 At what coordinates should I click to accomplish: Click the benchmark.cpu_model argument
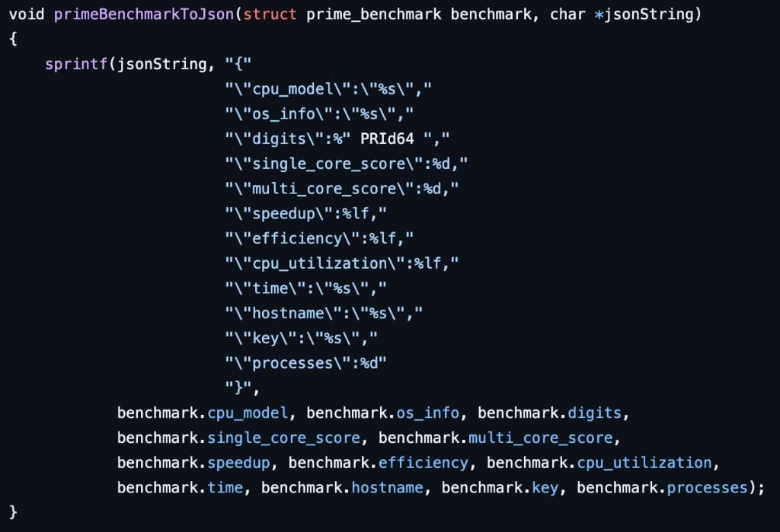pyautogui.click(x=203, y=413)
